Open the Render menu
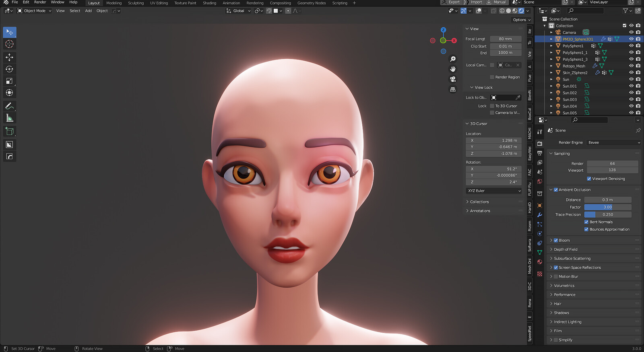Screen dimensions: 644x352 click(40, 2)
